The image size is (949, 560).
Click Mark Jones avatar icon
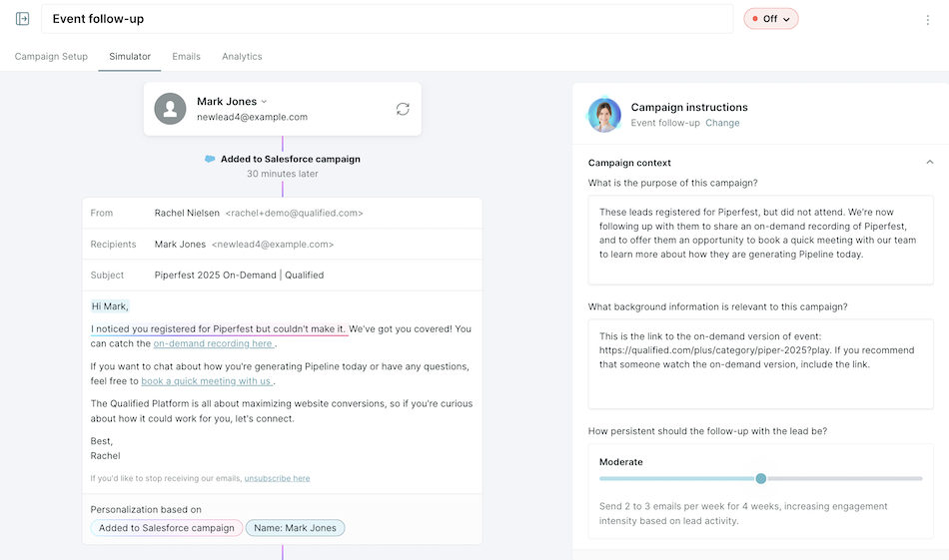coord(170,109)
